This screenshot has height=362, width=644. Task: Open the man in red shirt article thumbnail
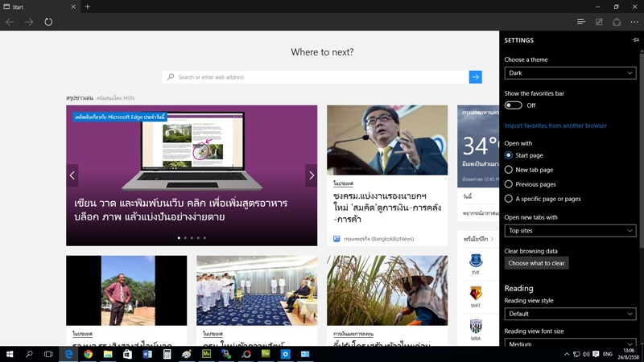click(126, 290)
